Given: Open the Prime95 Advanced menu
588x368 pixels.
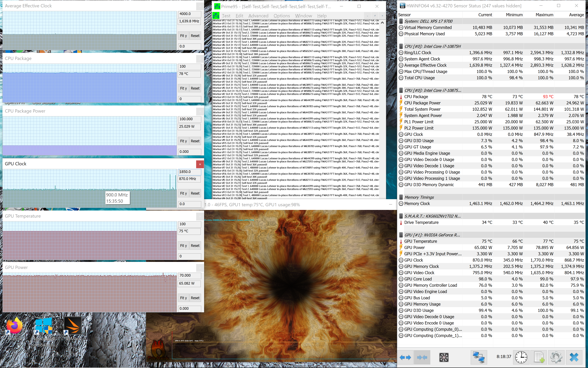Looking at the screenshot, I should click(258, 16).
